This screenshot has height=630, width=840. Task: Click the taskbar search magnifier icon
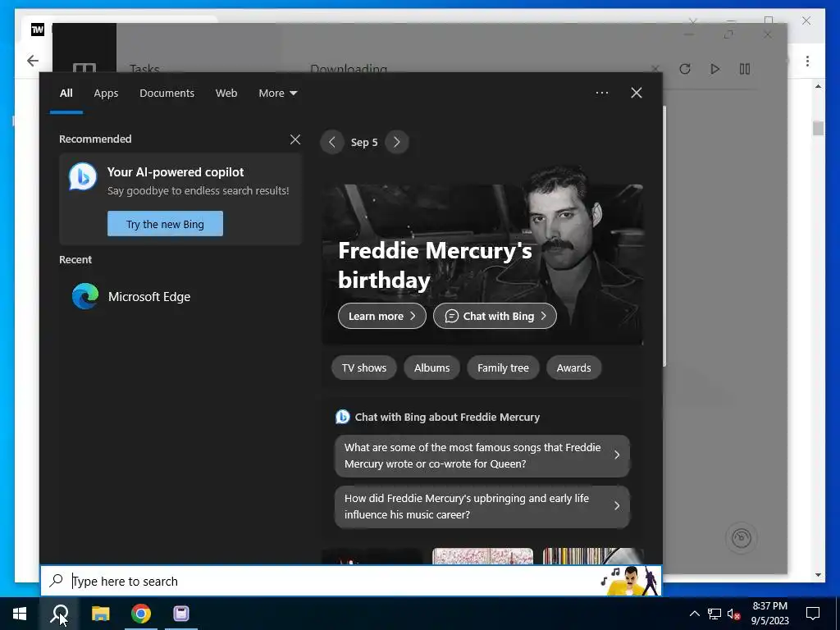pyautogui.click(x=59, y=614)
